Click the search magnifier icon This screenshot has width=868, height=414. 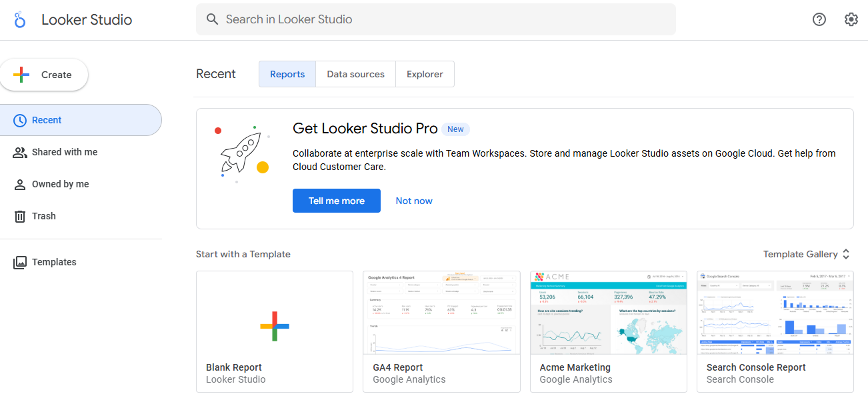(213, 19)
